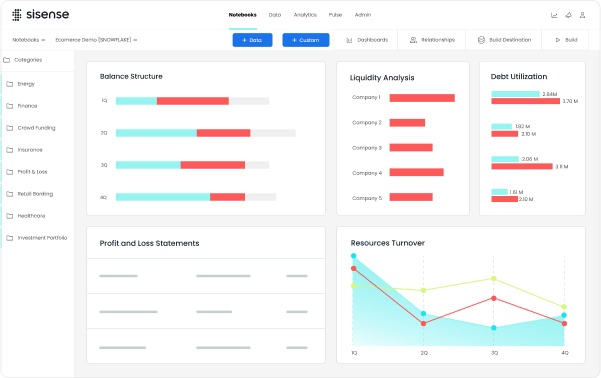This screenshot has height=378, width=601.
Task: Click the blue + Data button
Action: pyautogui.click(x=252, y=40)
